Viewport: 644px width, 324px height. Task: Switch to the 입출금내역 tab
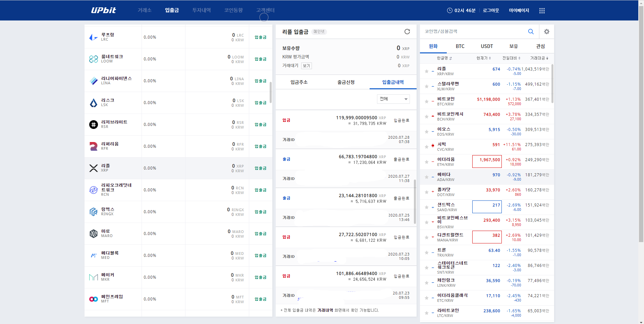393,82
